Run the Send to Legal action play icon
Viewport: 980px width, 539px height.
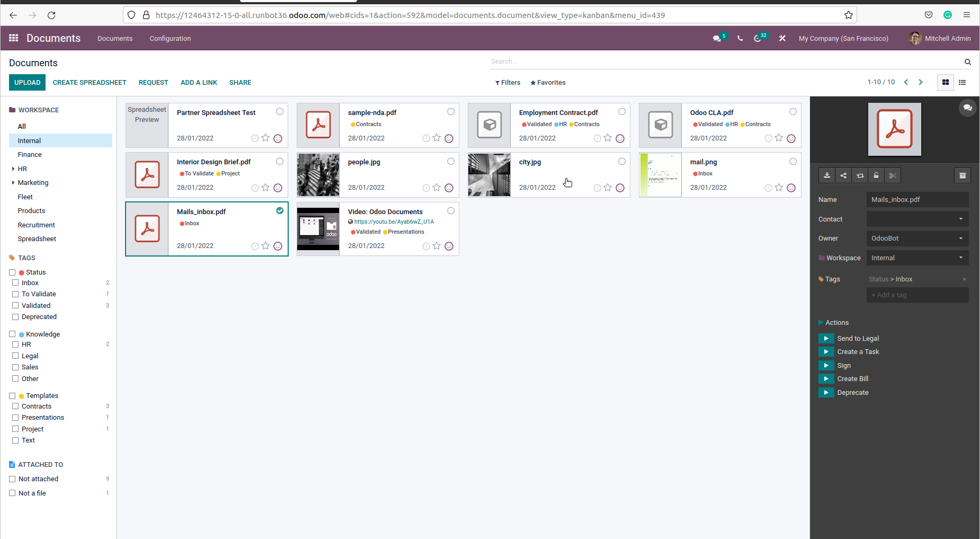(x=826, y=338)
